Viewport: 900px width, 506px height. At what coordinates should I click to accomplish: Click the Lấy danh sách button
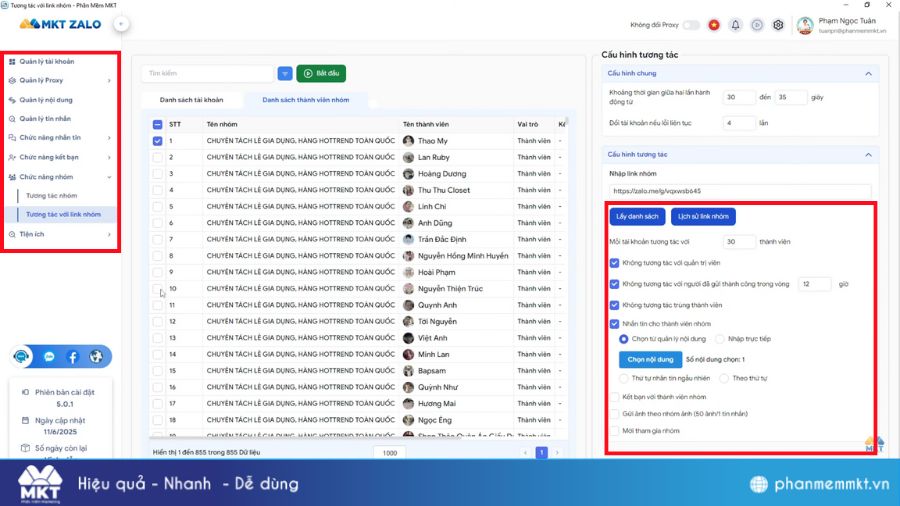coord(637,216)
